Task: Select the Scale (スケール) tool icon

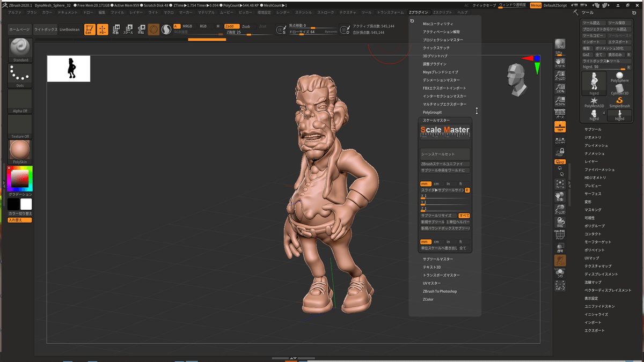Action: click(x=128, y=29)
